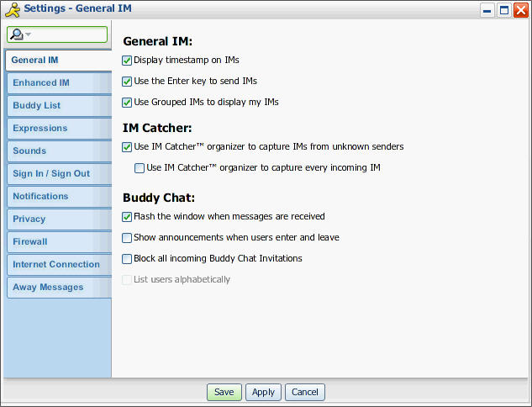Toggle IM Catcher for unknown senders
The height and width of the screenshot is (407, 532).
127,147
